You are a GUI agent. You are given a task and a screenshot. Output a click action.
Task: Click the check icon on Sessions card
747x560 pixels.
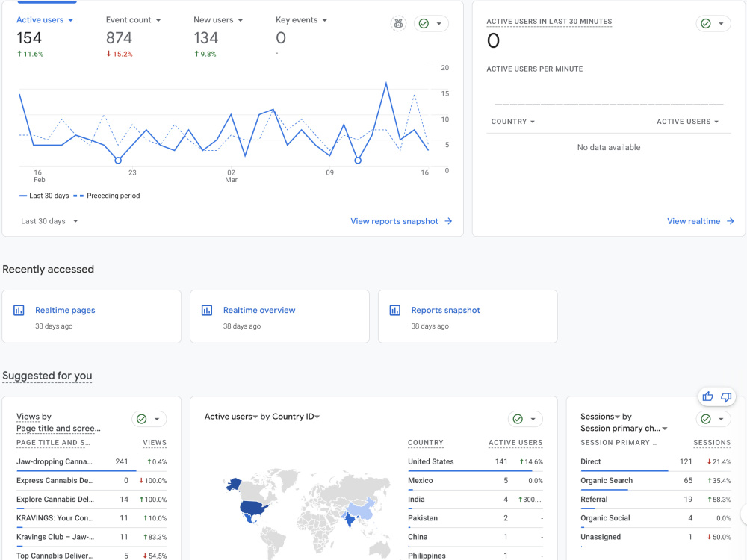706,419
